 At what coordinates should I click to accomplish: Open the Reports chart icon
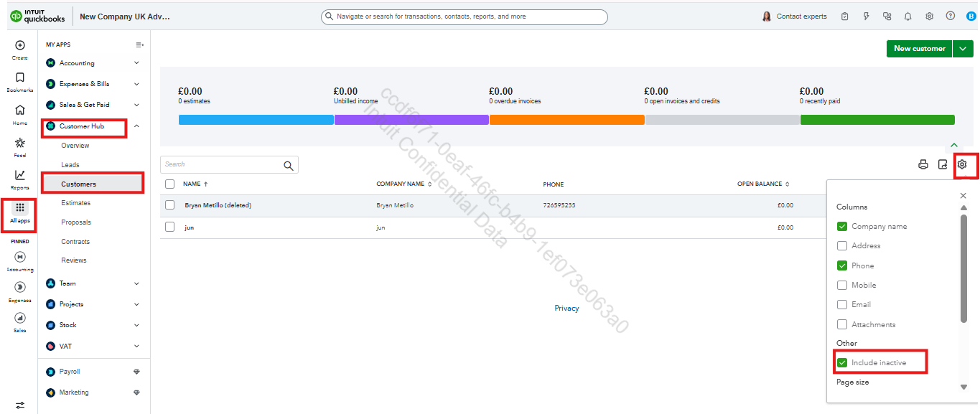tap(20, 175)
